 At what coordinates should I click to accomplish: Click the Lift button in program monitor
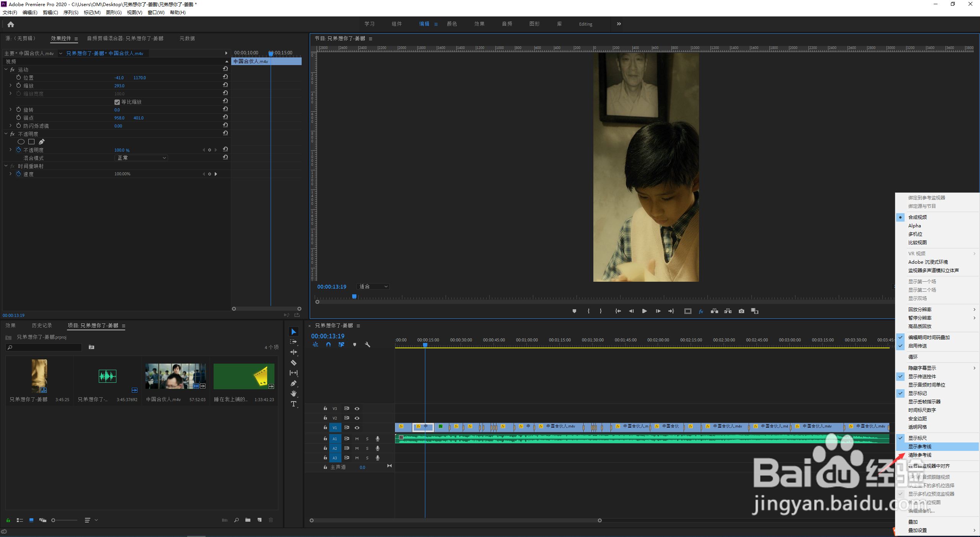pos(714,311)
